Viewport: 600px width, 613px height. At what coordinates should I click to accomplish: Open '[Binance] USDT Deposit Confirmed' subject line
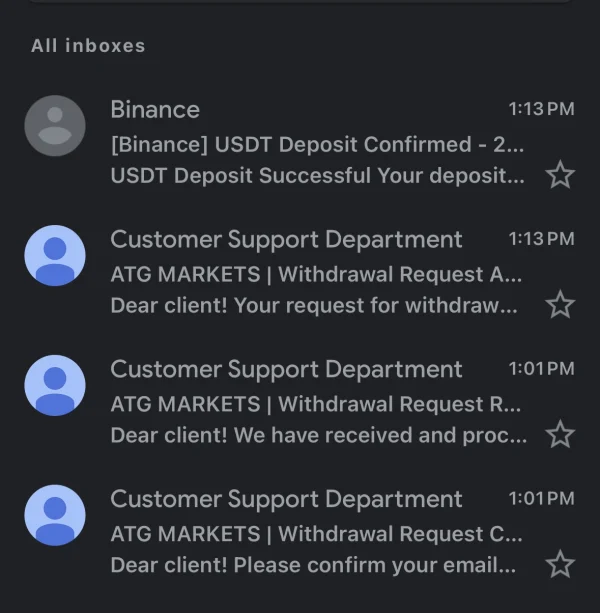pyautogui.click(x=316, y=144)
